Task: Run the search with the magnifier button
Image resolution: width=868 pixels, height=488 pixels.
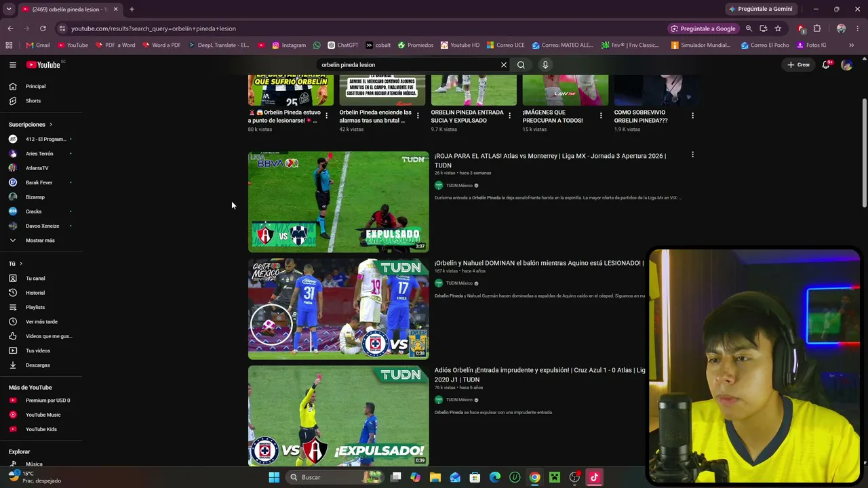Action: [521, 65]
